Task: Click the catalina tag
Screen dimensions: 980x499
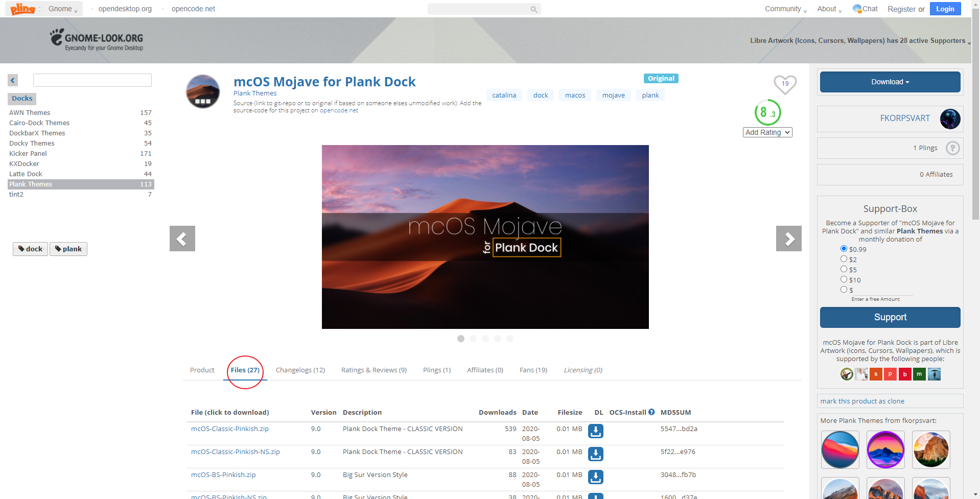Action: (504, 95)
